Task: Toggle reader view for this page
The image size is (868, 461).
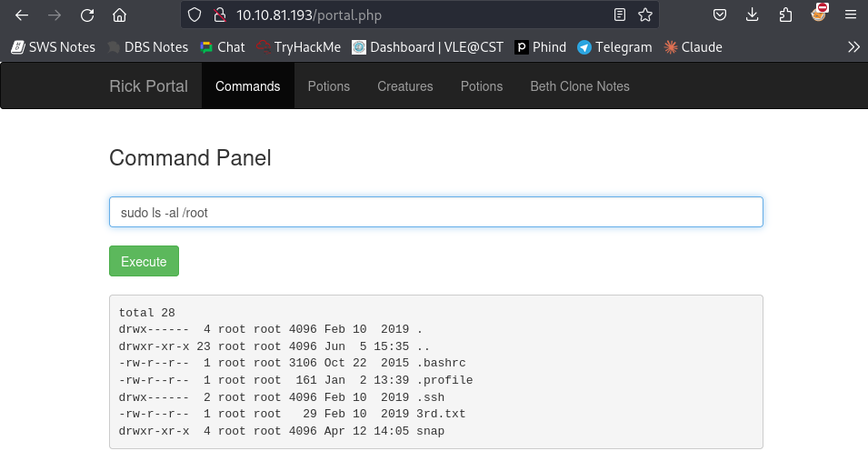Action: [620, 15]
